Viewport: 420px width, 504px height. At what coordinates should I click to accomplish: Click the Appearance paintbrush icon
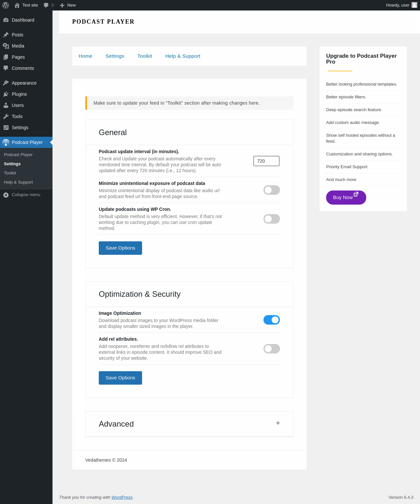coord(6,83)
